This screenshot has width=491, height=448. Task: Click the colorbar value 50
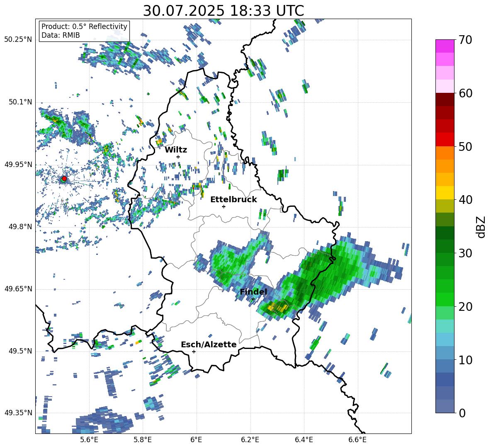pos(465,146)
